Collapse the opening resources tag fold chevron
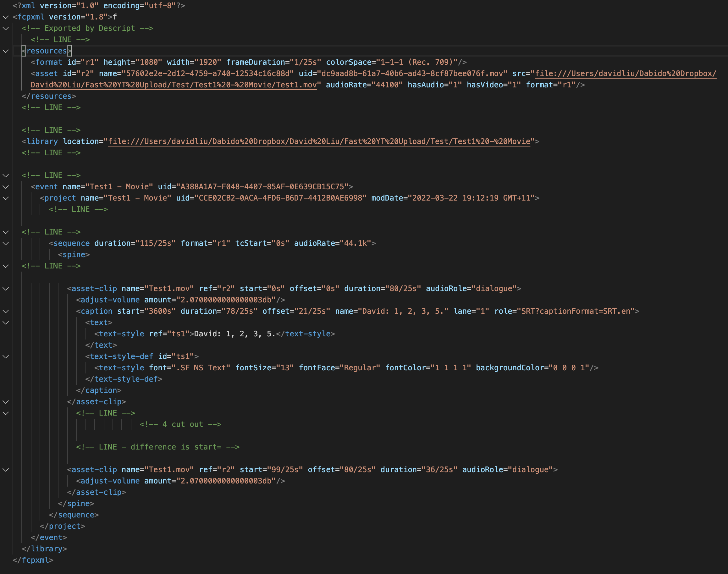The image size is (728, 574). point(6,51)
